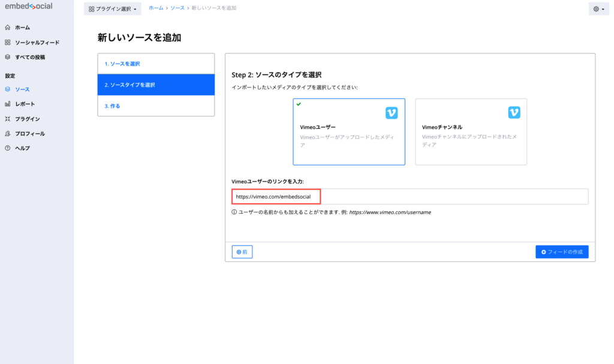The height and width of the screenshot is (364, 614).
Task: Click the すべての投稿 stack icon
Action: (7, 57)
